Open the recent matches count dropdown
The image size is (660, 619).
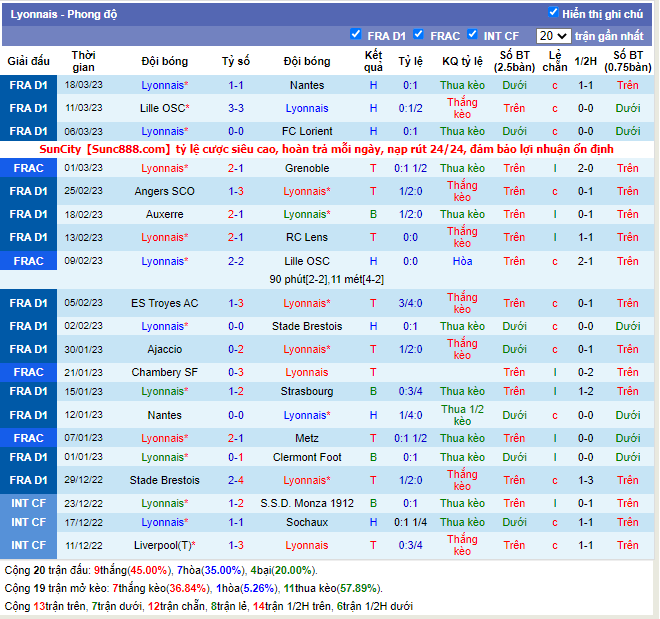(553, 36)
